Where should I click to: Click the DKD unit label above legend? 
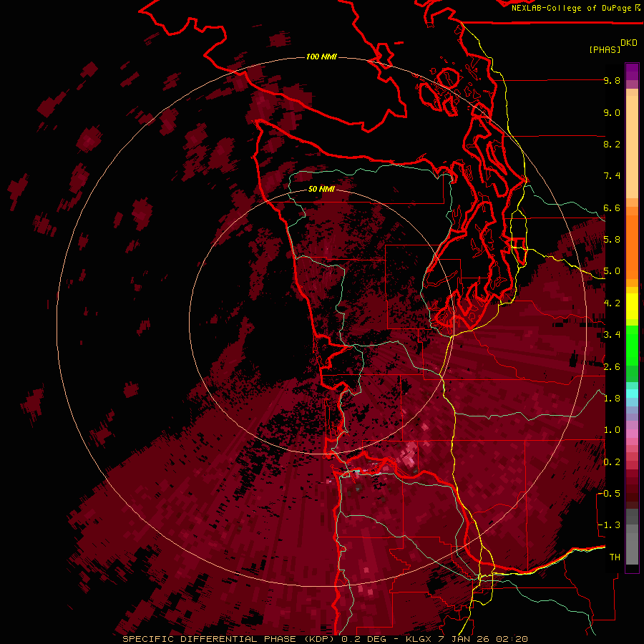tap(629, 43)
